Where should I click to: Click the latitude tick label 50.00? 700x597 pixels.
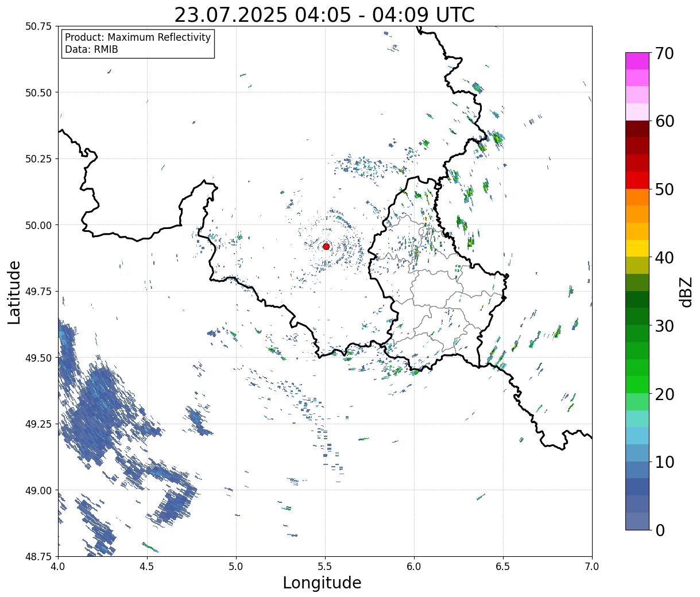[38, 225]
